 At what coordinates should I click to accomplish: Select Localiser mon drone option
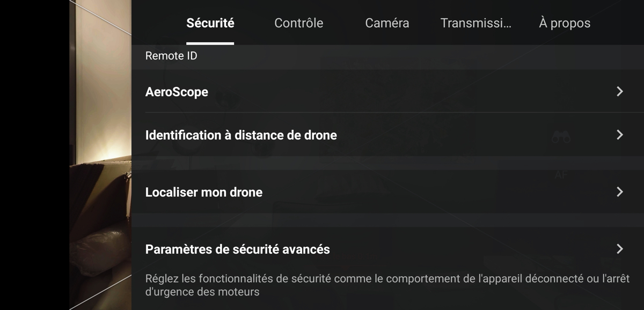pos(387,192)
